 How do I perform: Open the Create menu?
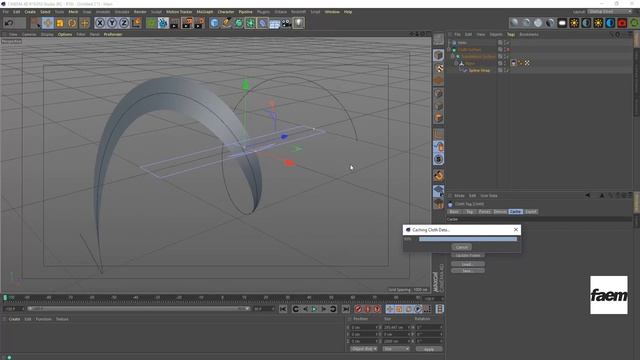pyautogui.click(x=30, y=12)
